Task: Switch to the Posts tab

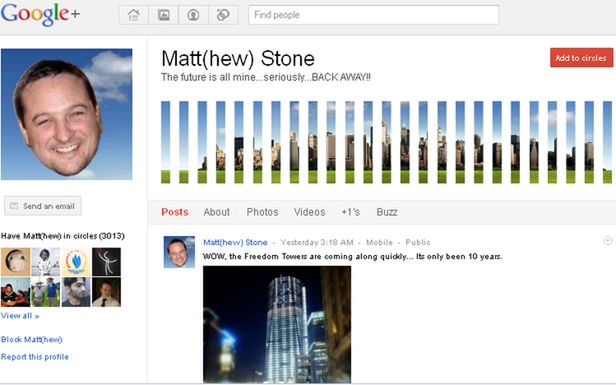Action: [175, 212]
